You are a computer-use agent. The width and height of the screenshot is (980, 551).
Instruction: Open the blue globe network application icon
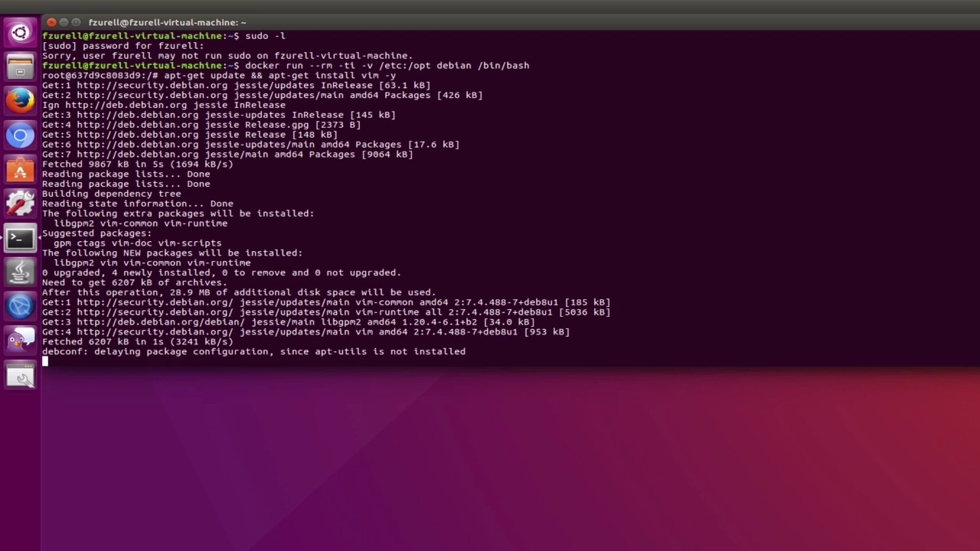pyautogui.click(x=20, y=307)
